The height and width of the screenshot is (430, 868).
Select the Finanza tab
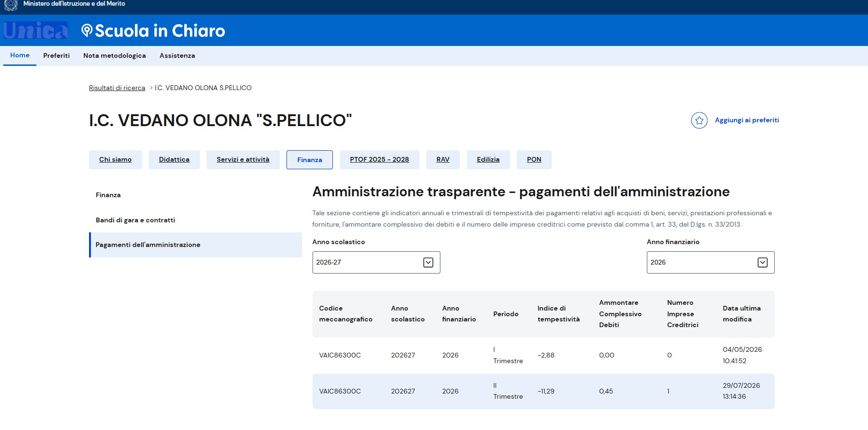pyautogui.click(x=310, y=160)
